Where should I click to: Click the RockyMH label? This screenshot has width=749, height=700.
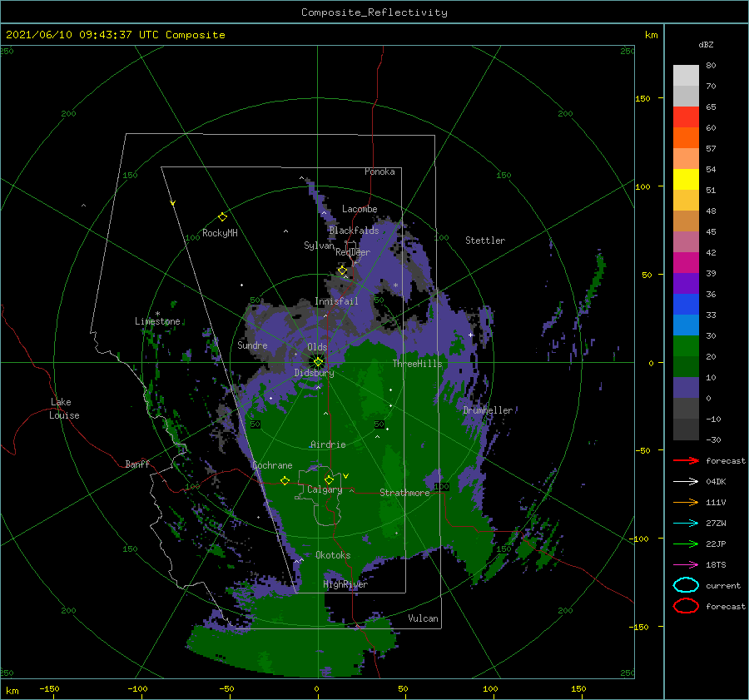(220, 233)
